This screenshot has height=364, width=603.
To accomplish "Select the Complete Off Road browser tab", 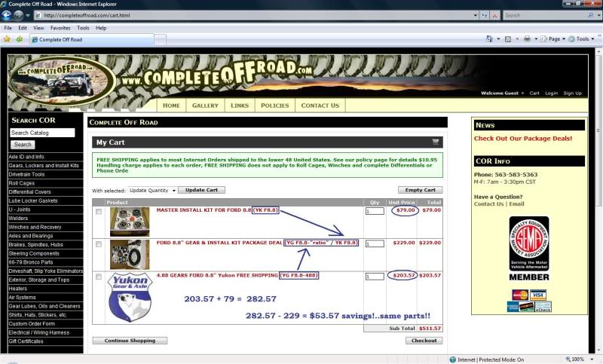I will coord(91,40).
